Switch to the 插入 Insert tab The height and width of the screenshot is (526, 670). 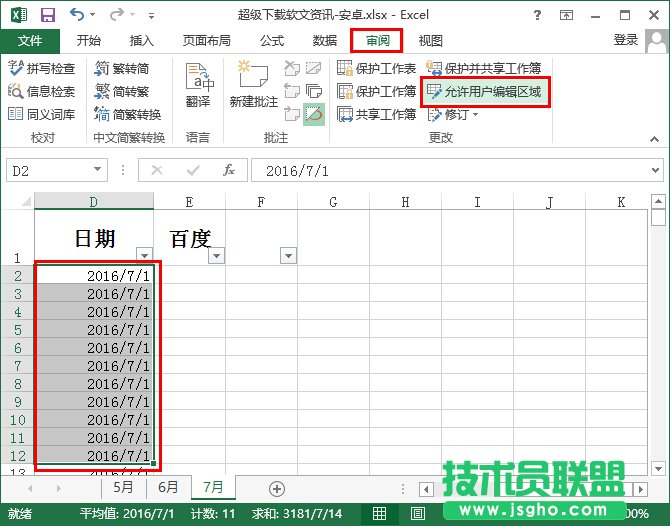(x=141, y=41)
